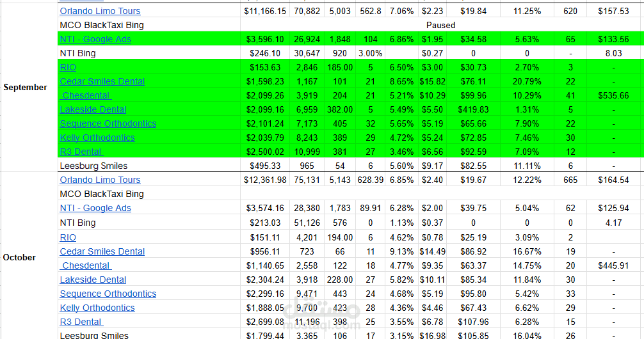Select cell with $3,574.16
This screenshot has height=339, width=644.
tap(265, 208)
